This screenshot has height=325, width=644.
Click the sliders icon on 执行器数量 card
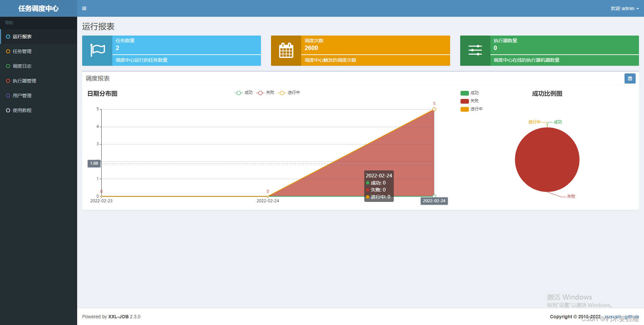pyautogui.click(x=475, y=50)
